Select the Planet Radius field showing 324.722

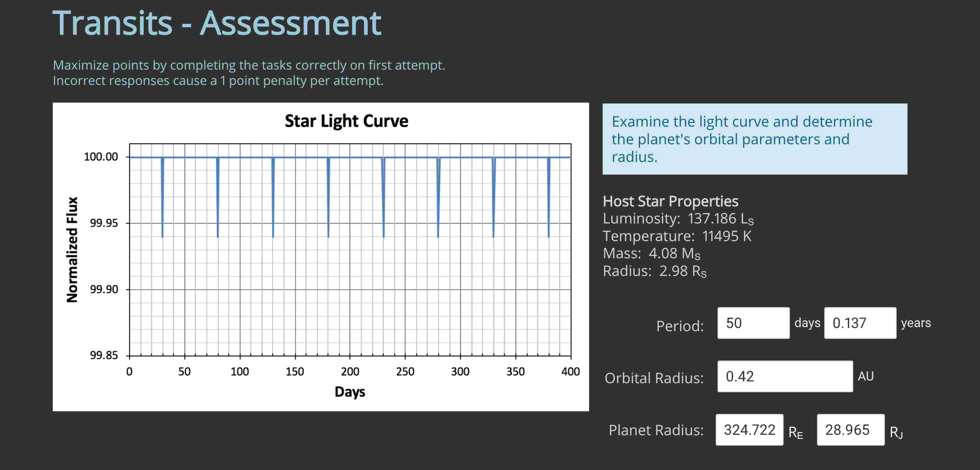point(749,430)
